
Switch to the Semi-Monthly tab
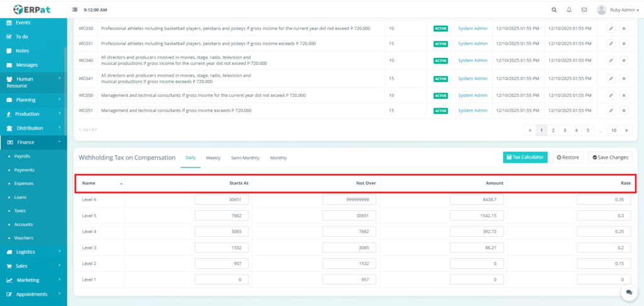pyautogui.click(x=245, y=158)
